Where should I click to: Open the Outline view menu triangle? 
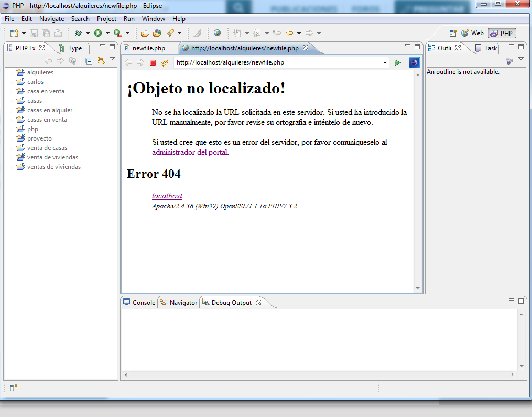521,59
